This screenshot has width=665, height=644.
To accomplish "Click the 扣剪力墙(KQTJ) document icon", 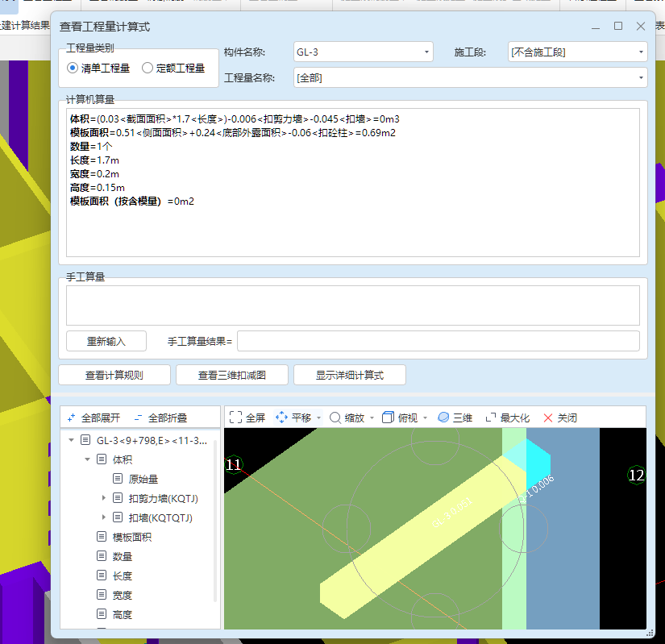I will coord(118,498).
